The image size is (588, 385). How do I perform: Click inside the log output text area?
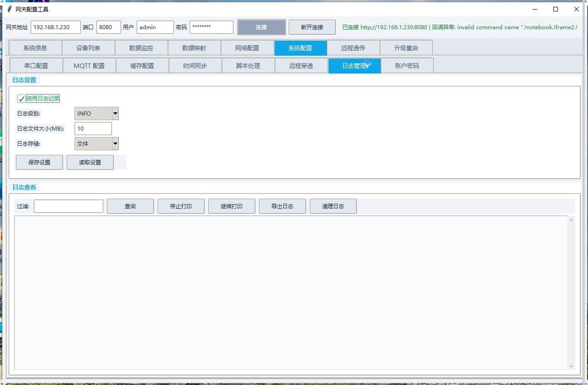(x=291, y=293)
